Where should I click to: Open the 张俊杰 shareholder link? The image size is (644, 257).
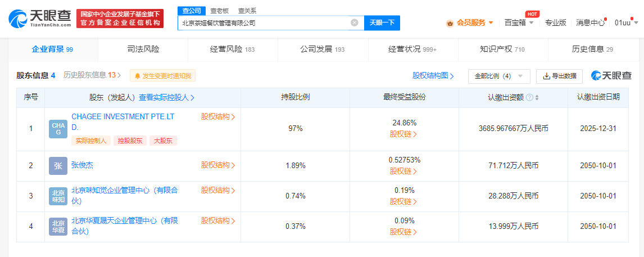(x=83, y=165)
